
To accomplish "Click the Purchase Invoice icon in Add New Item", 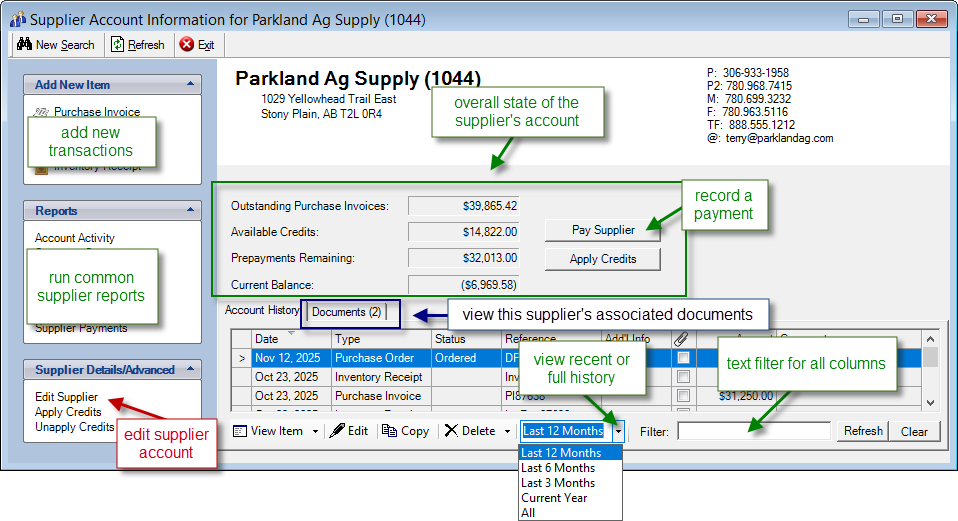I will (x=42, y=112).
